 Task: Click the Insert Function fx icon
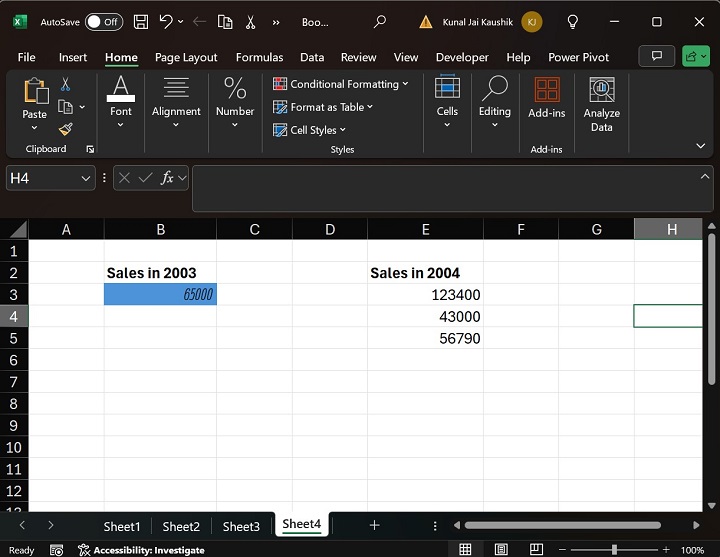tap(168, 178)
